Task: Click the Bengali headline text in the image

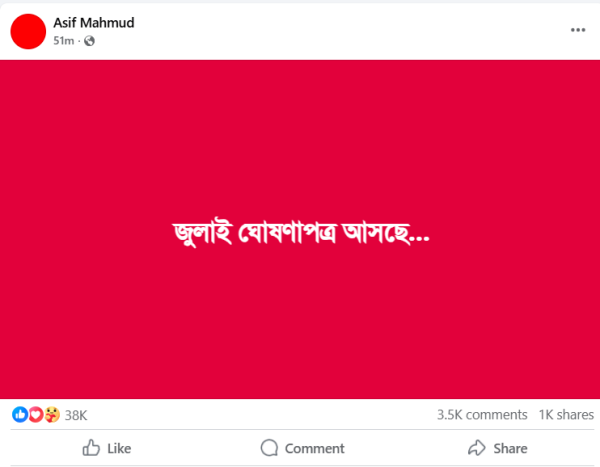Action: [301, 233]
